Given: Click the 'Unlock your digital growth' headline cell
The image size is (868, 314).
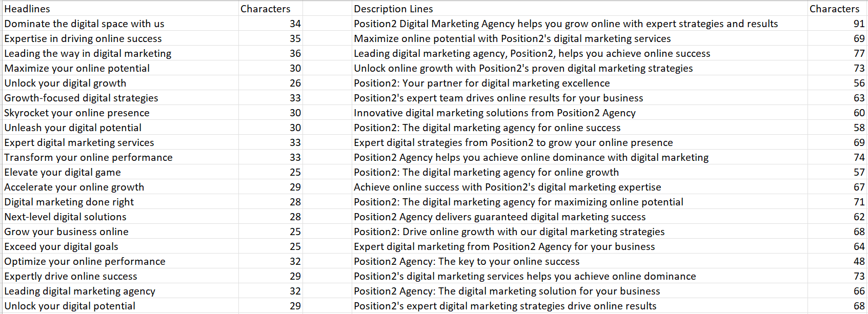Looking at the screenshot, I should pos(120,83).
